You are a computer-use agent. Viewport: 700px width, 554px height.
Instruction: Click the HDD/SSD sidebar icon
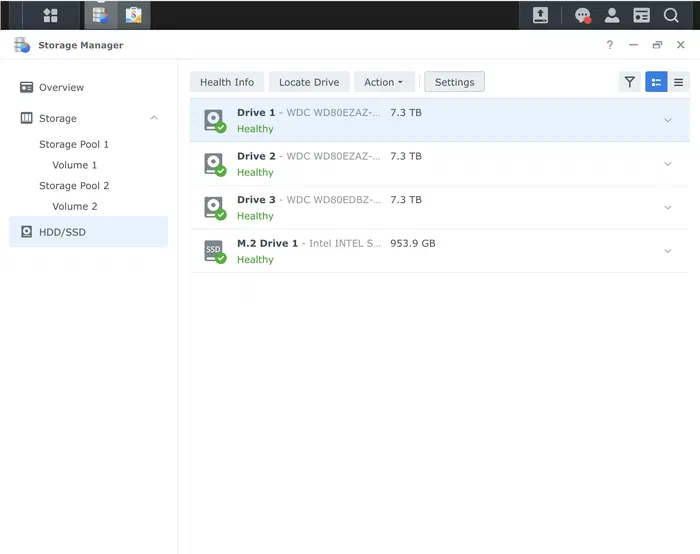point(26,232)
